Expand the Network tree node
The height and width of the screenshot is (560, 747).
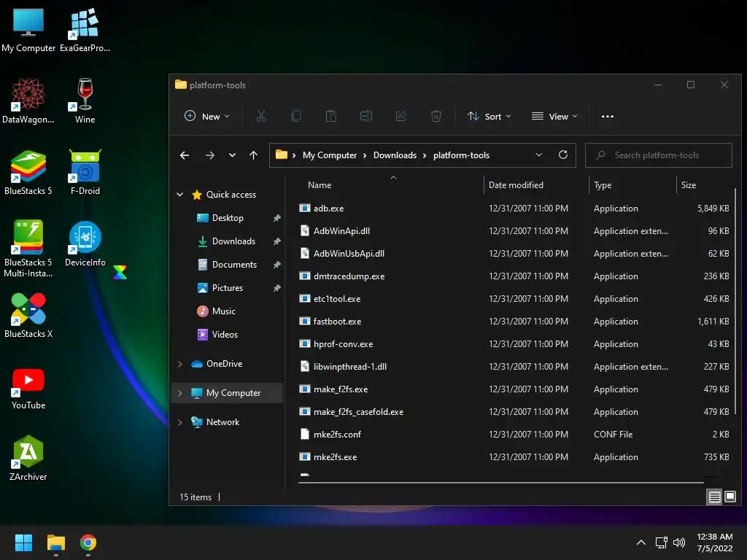coord(180,422)
